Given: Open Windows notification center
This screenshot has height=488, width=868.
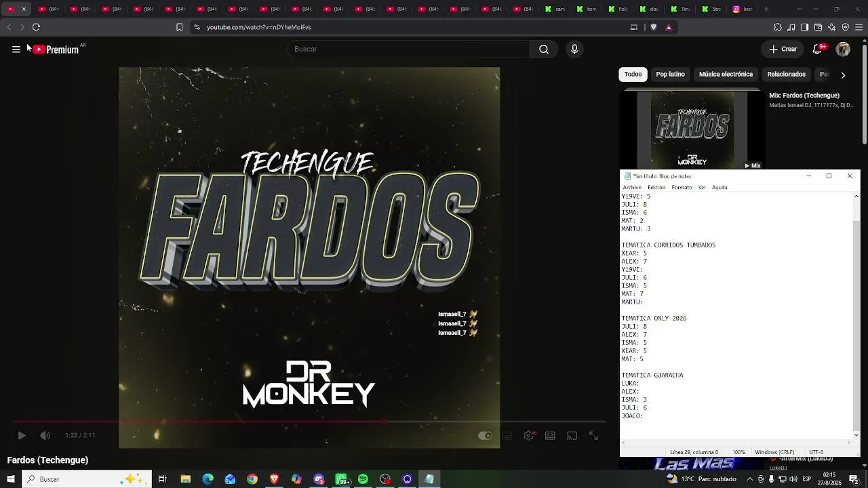Looking at the screenshot, I should pyautogui.click(x=854, y=479).
